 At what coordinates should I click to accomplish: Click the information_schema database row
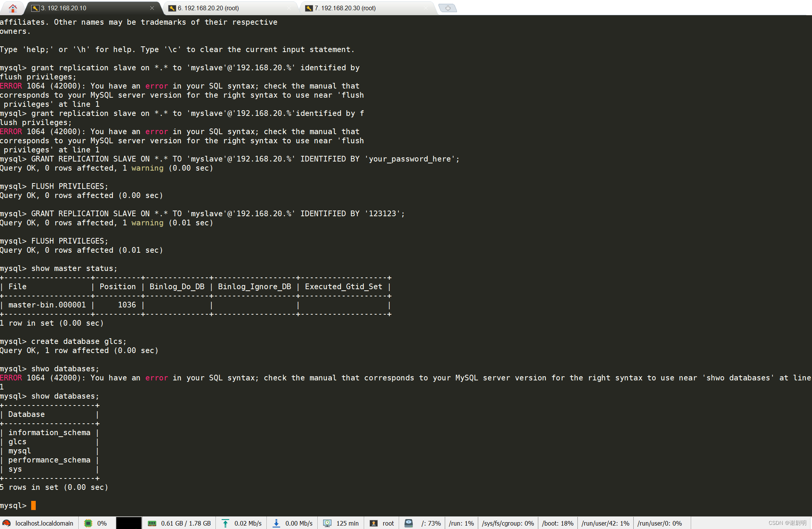(x=49, y=432)
